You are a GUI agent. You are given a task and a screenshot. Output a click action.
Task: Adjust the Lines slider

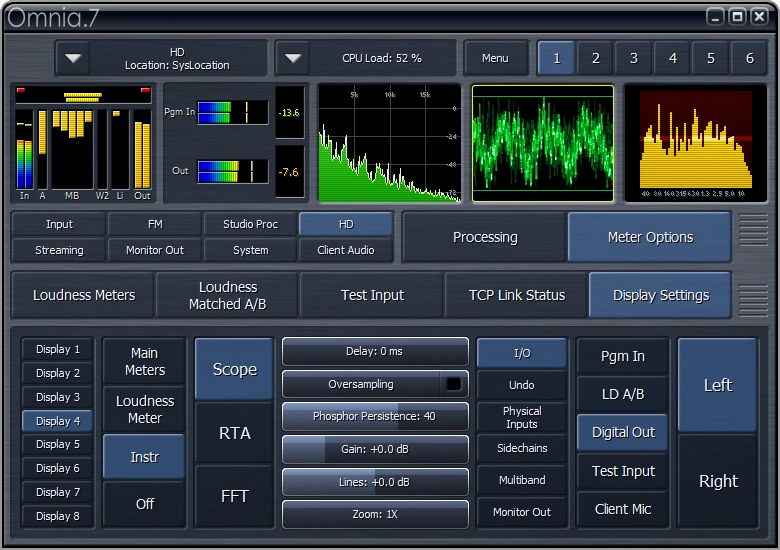375,482
